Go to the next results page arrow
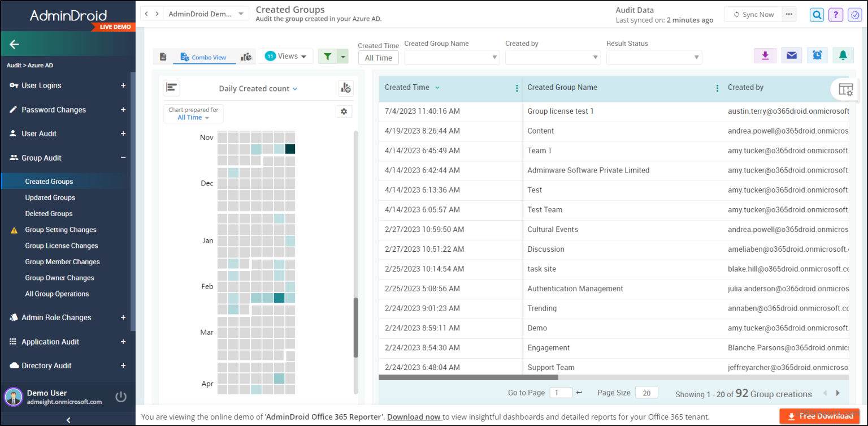 pyautogui.click(x=838, y=393)
